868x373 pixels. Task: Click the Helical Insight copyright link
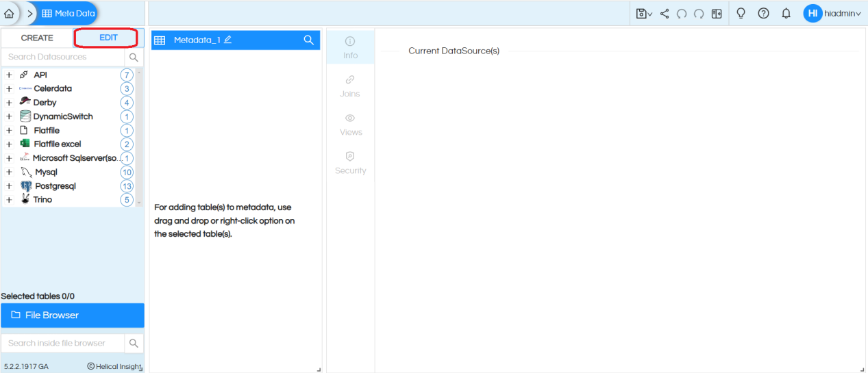(114, 366)
